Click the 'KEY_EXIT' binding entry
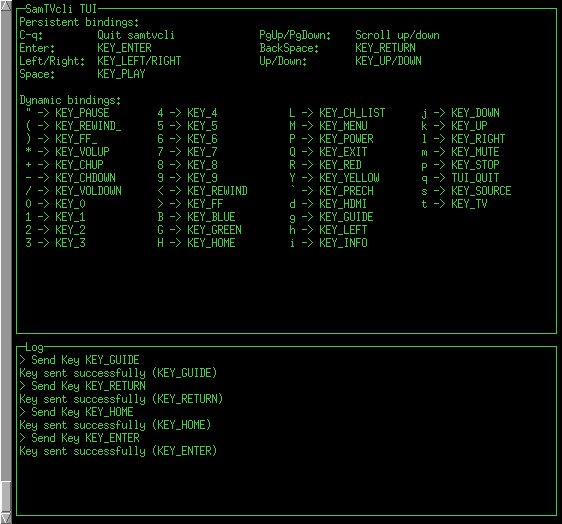Image resolution: width=562 pixels, height=524 pixels. pos(343,152)
